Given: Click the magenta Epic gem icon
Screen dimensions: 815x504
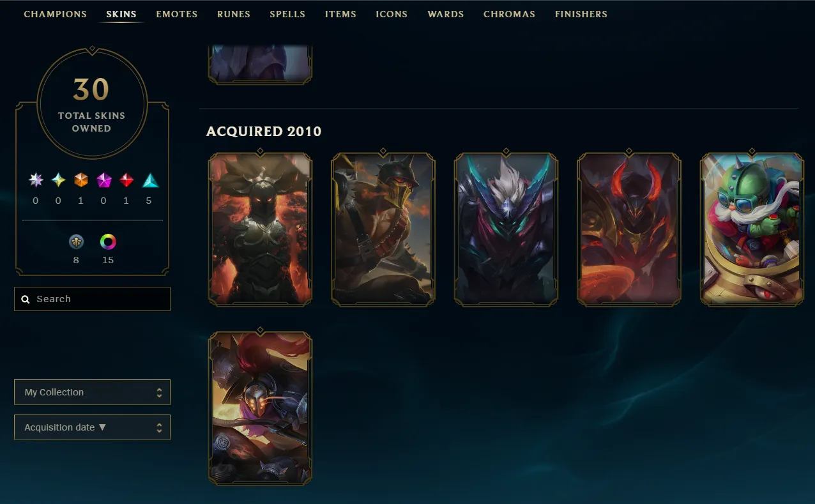Looking at the screenshot, I should click(x=104, y=180).
